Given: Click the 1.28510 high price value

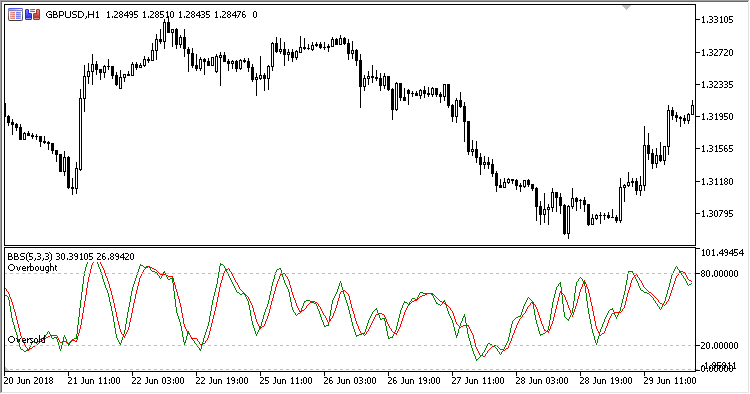Looking at the screenshot, I should 158,15.
